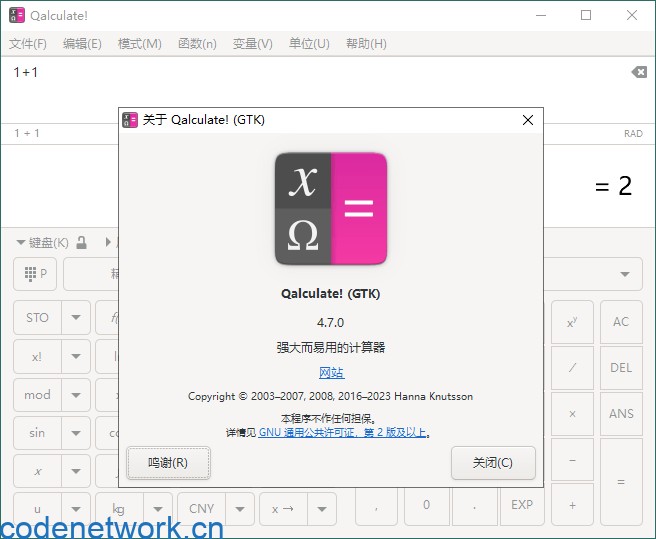
Task: Click the minus − key
Action: point(572,460)
